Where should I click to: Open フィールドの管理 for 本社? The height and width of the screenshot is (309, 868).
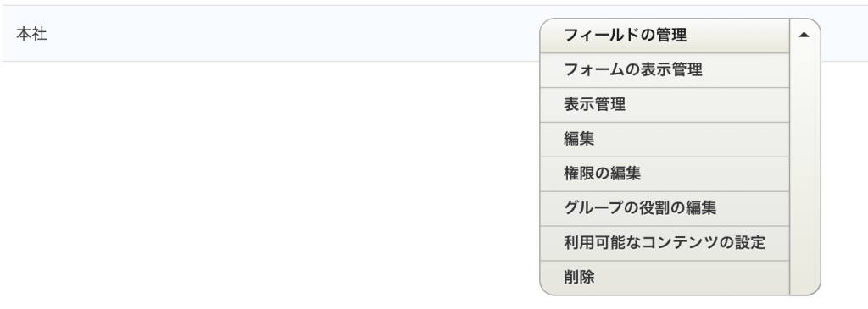[x=625, y=36]
